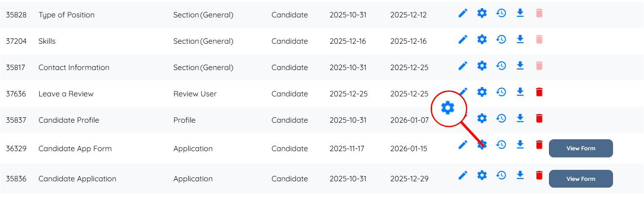Open settings for the Skills form
Screen dimensions: 644x197
coord(482,40)
